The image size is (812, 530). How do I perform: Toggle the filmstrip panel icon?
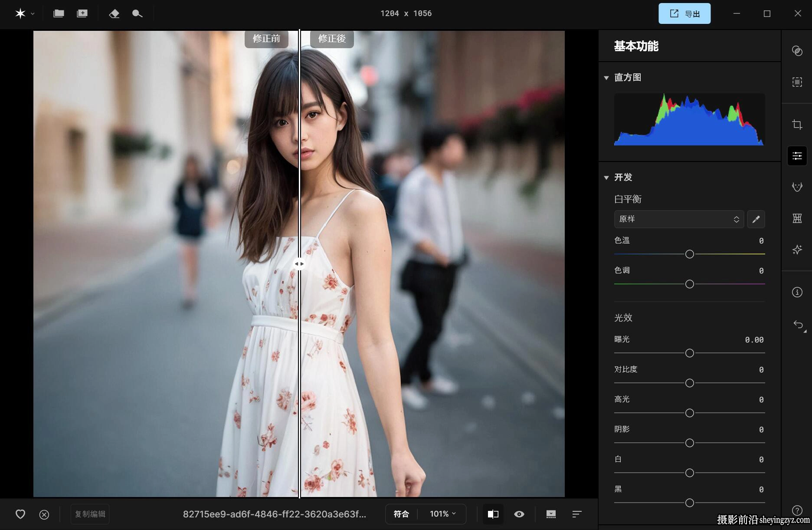coord(551,514)
